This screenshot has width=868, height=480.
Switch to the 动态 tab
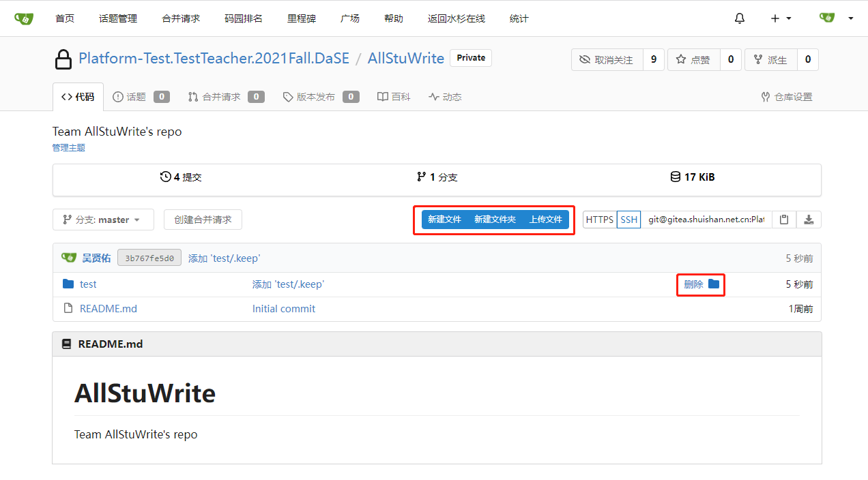tap(445, 97)
